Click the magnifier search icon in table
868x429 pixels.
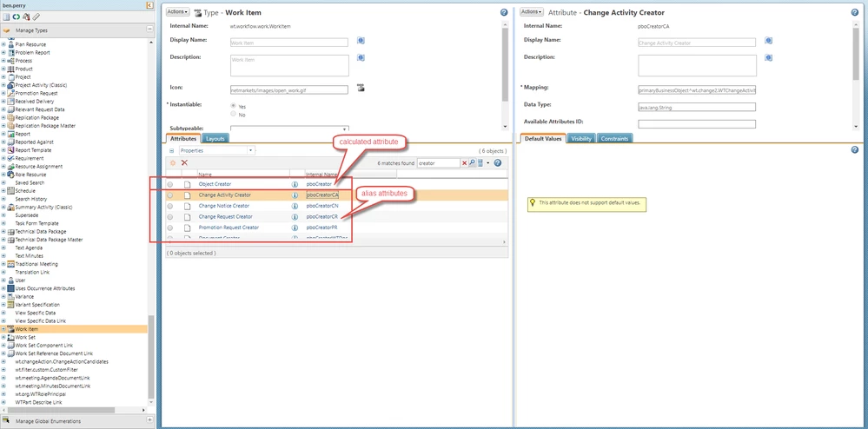point(472,163)
